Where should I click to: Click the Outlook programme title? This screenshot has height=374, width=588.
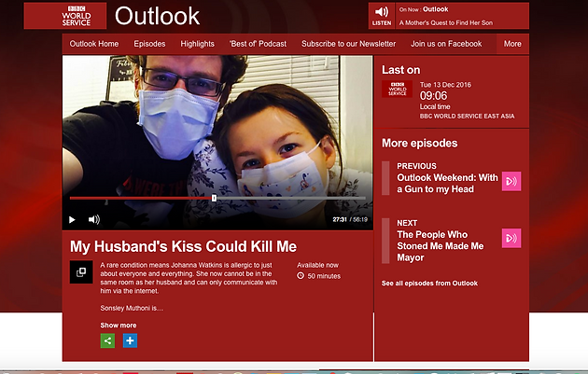pyautogui.click(x=157, y=16)
